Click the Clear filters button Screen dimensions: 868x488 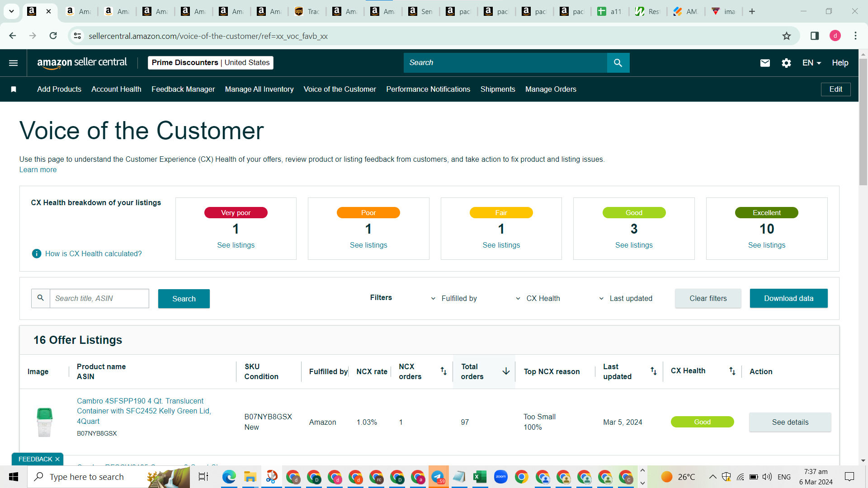pyautogui.click(x=708, y=298)
